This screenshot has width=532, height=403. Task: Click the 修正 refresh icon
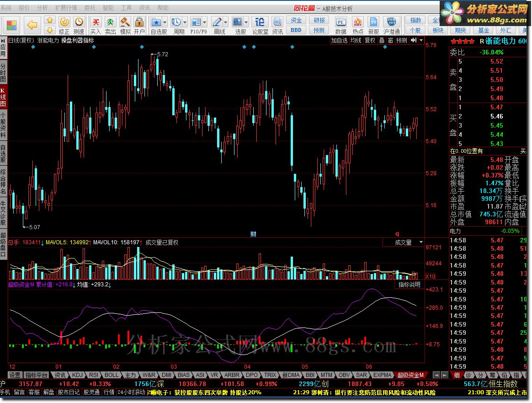pos(64,22)
